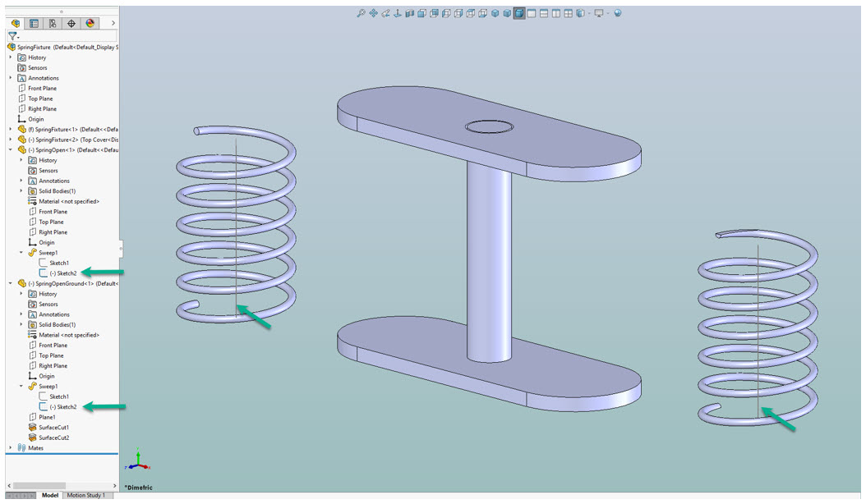Open the DimXpertManager crosshair tab icon
866x504 pixels.
click(71, 24)
